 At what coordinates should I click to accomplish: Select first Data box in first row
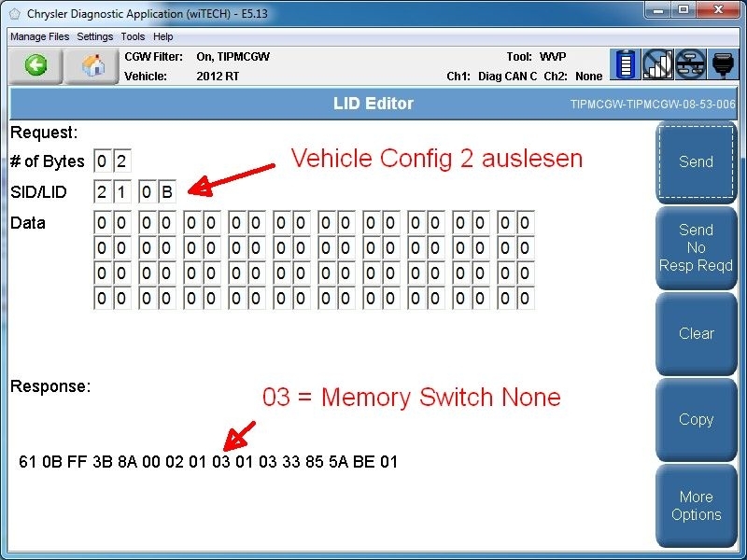[x=102, y=222]
